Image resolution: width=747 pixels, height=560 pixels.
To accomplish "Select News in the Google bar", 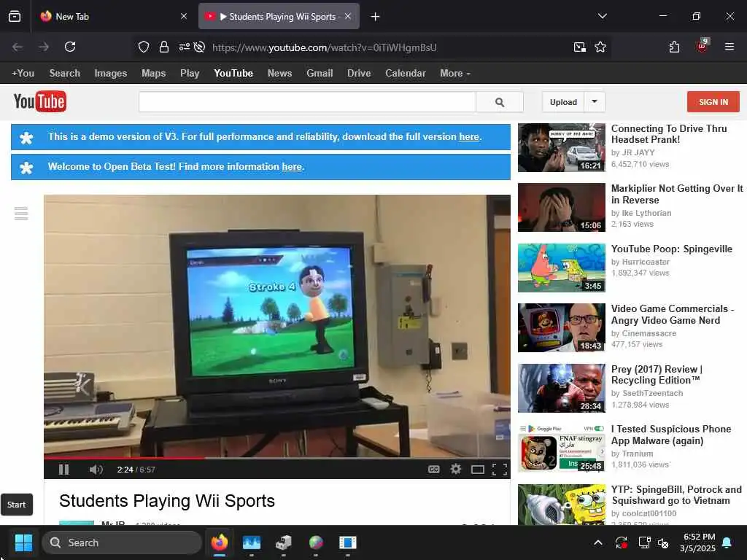I will point(279,74).
